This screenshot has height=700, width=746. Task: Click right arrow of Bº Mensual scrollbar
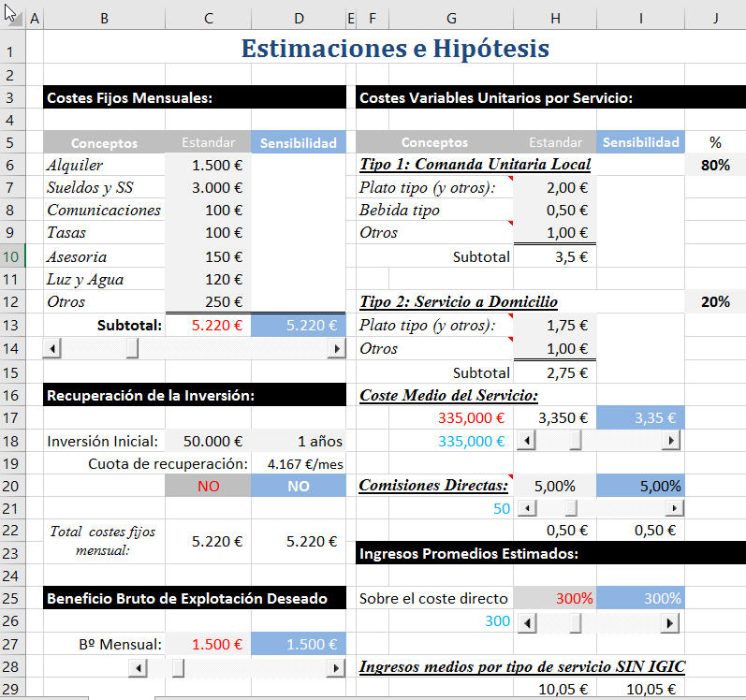(336, 667)
